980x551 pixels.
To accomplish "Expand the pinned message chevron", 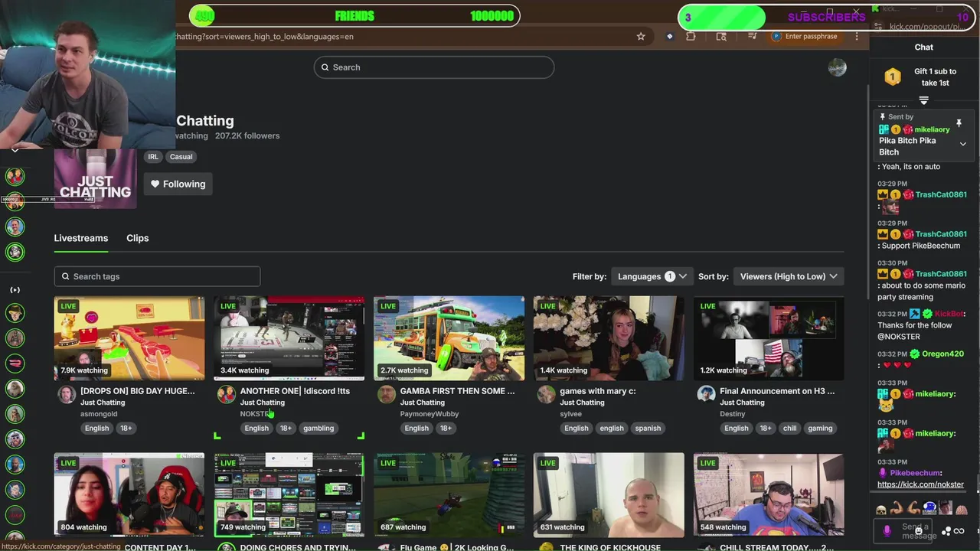I will tap(963, 144).
